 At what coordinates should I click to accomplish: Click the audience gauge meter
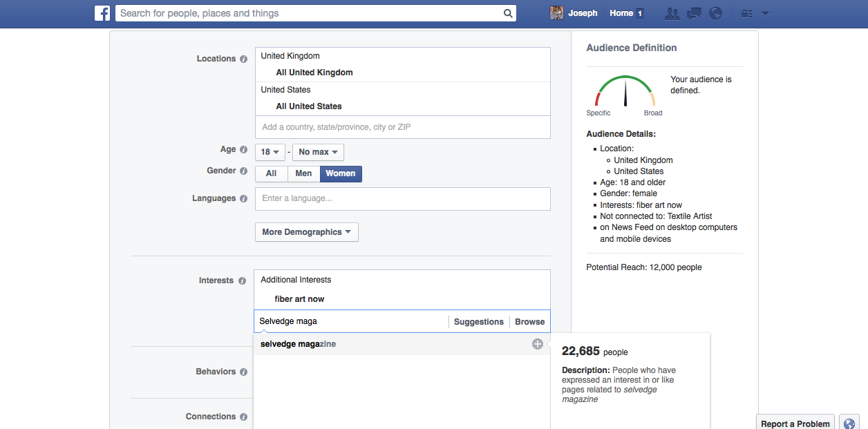625,92
